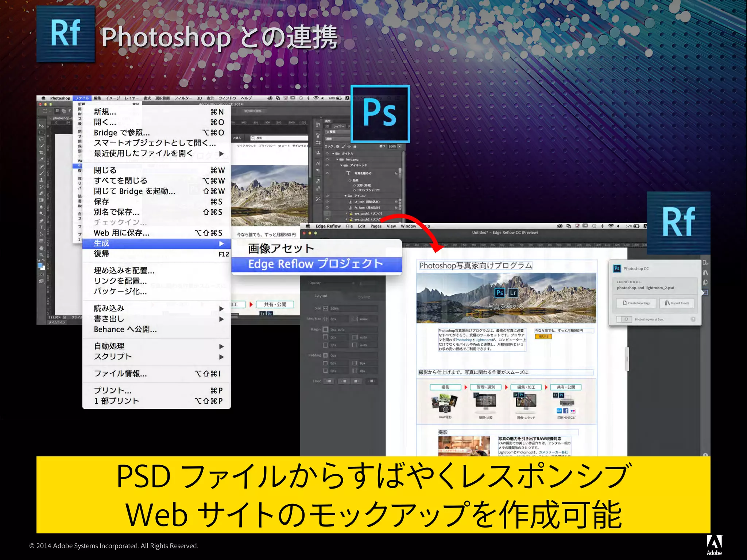The image size is (747, 560).
Task: Click 別名で保存... menu entry
Action: tap(156, 212)
